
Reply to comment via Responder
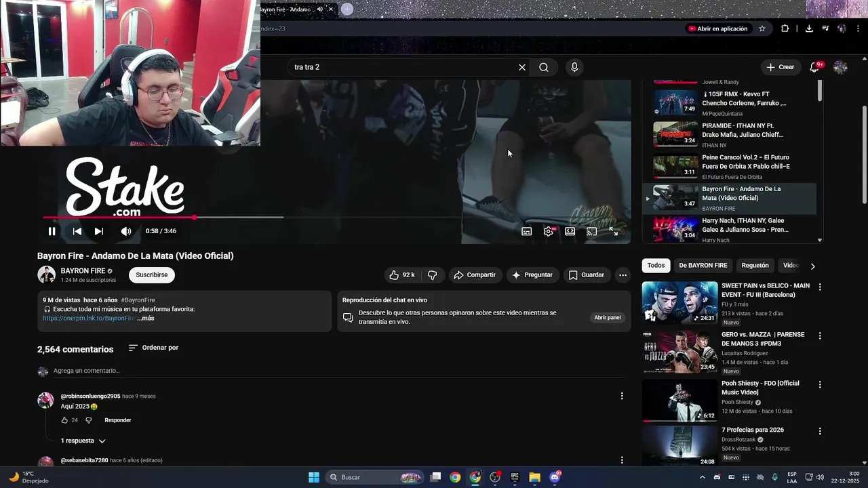point(118,420)
